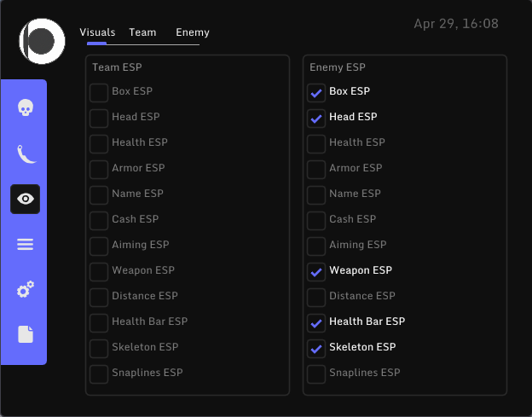Disable enemy Box ESP checkbox
Image resolution: width=532 pixels, height=417 pixels.
pos(316,92)
